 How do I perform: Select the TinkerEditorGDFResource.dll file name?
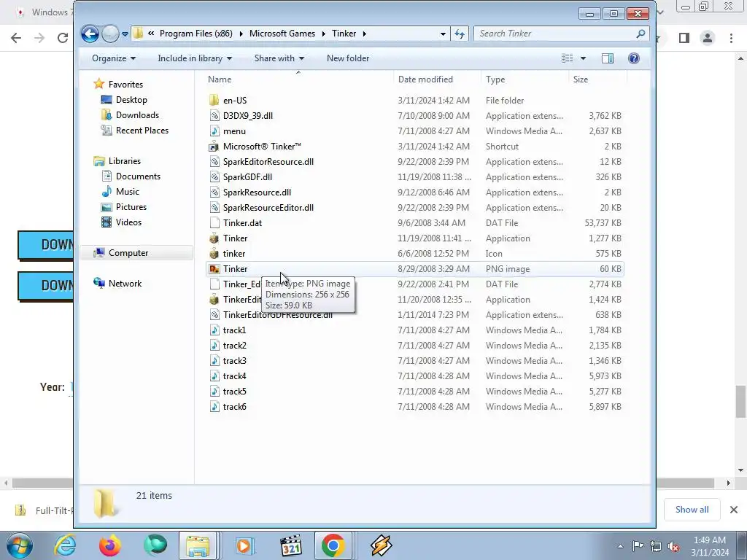[x=278, y=315]
